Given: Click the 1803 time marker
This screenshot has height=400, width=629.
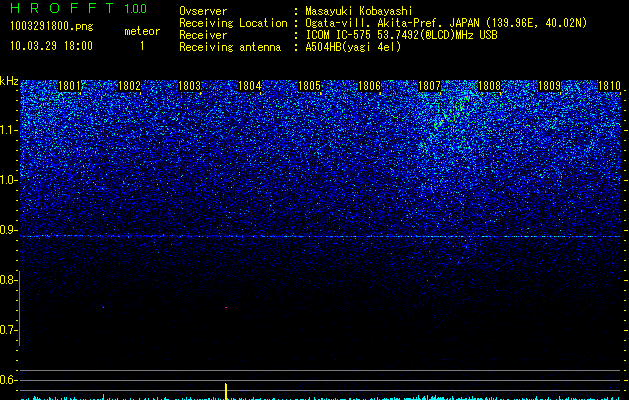Looking at the screenshot, I should (189, 86).
